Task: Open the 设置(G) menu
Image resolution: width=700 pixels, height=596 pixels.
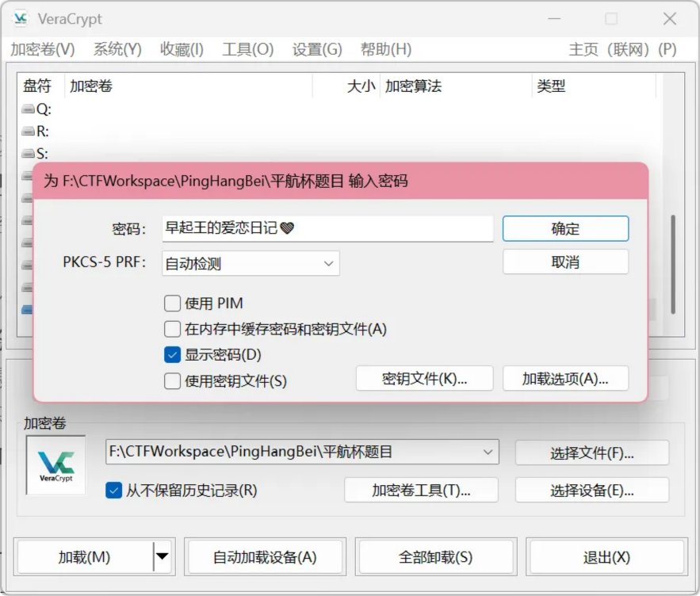Action: click(317, 49)
